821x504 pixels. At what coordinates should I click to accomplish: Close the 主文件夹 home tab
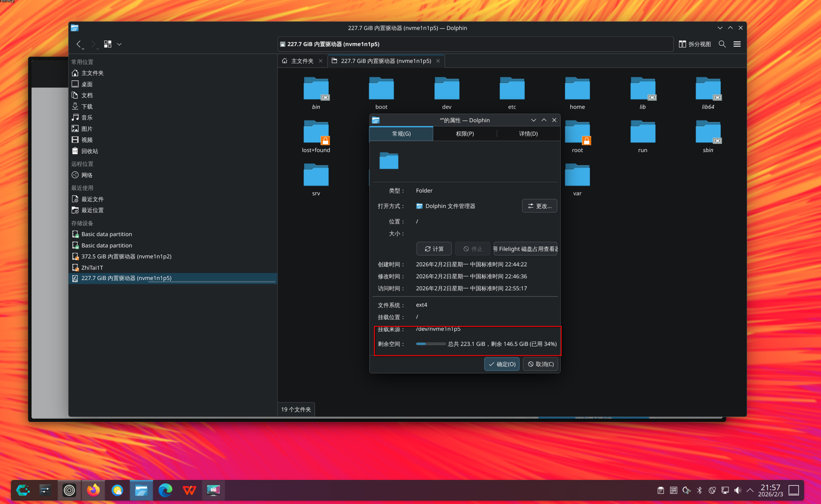pyautogui.click(x=320, y=61)
